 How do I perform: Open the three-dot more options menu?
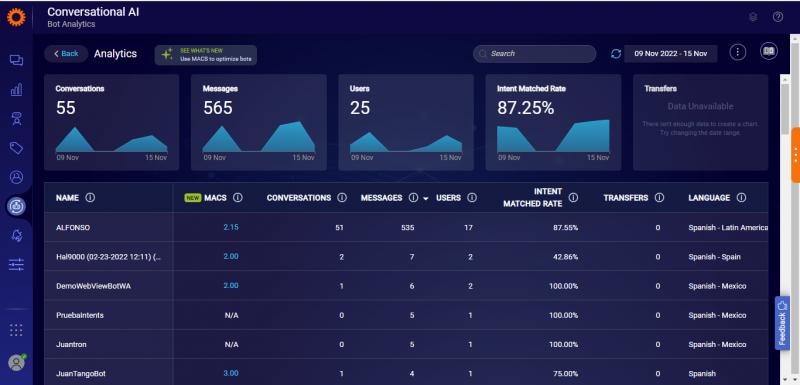coord(738,52)
